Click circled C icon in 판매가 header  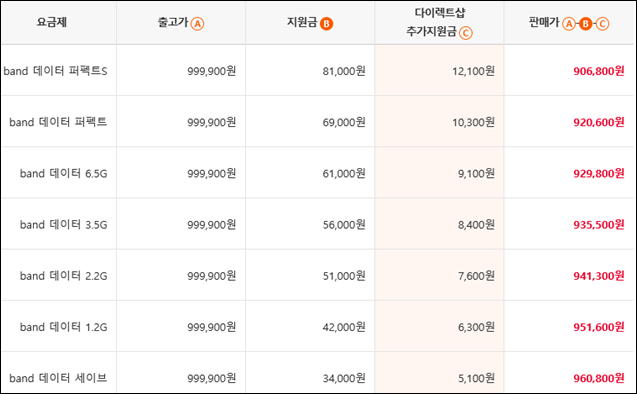pyautogui.click(x=602, y=24)
